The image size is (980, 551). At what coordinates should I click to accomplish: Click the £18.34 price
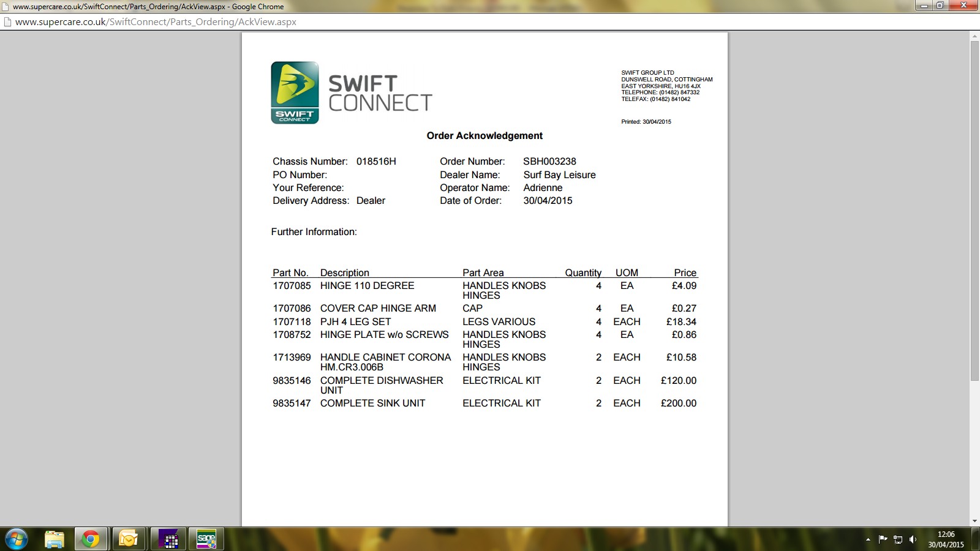(681, 322)
